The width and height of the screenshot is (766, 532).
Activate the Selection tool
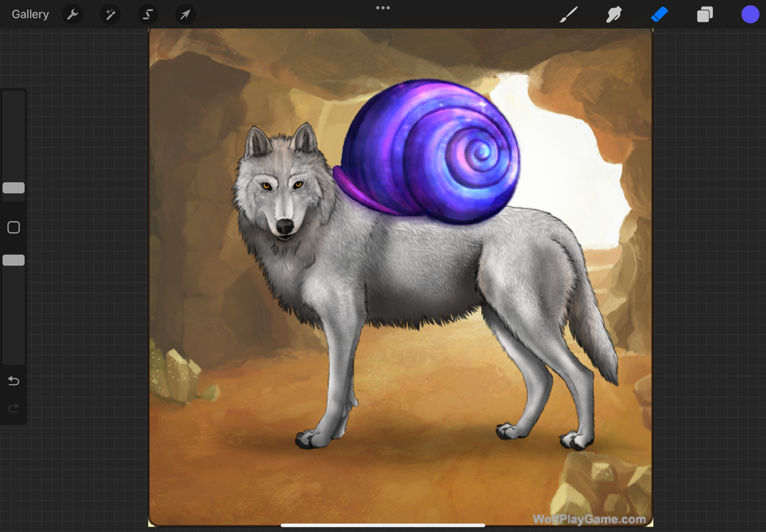click(x=148, y=14)
